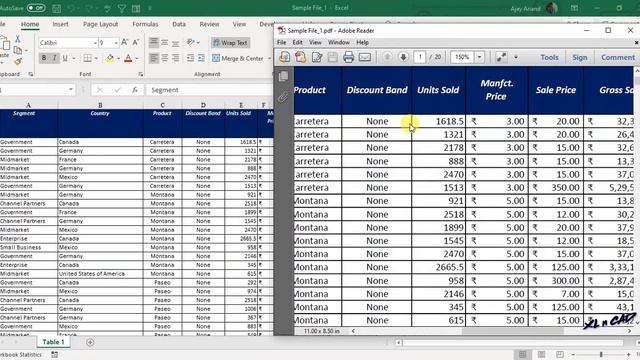Viewport: 640px width, 360px height.
Task: Open the Comment pane in Adobe Reader
Action: click(x=618, y=58)
